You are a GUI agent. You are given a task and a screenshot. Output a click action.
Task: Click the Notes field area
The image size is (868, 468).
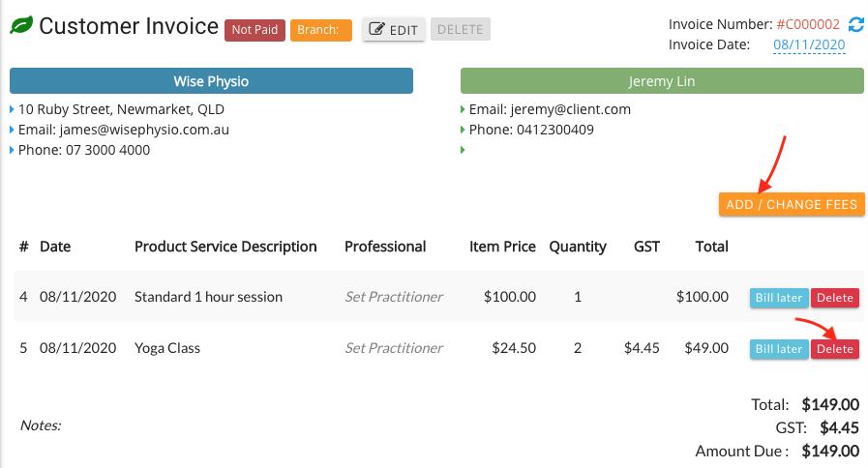41,424
